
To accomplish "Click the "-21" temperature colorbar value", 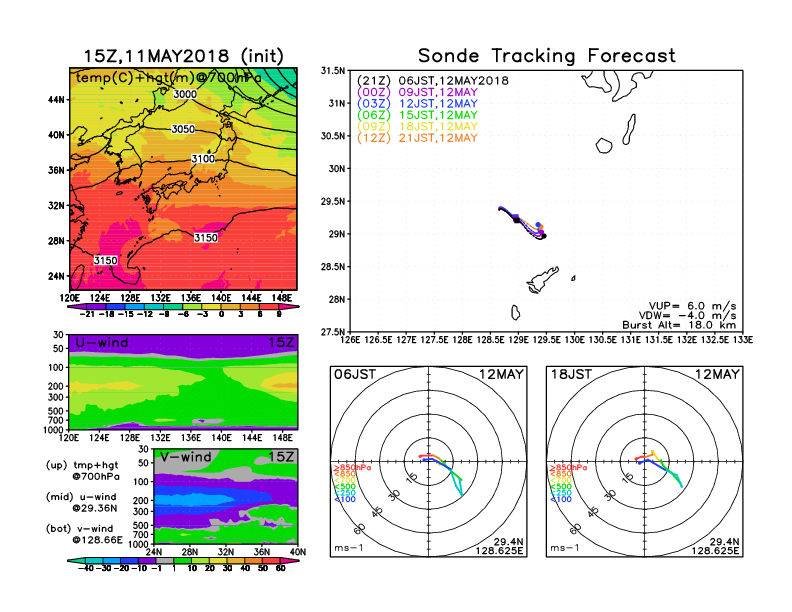I will coord(87,314).
